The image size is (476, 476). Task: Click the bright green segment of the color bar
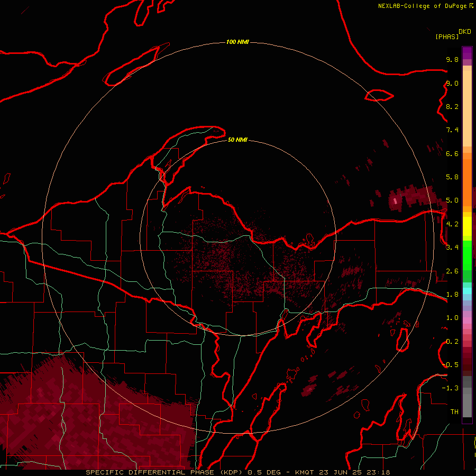pyautogui.click(x=467, y=255)
